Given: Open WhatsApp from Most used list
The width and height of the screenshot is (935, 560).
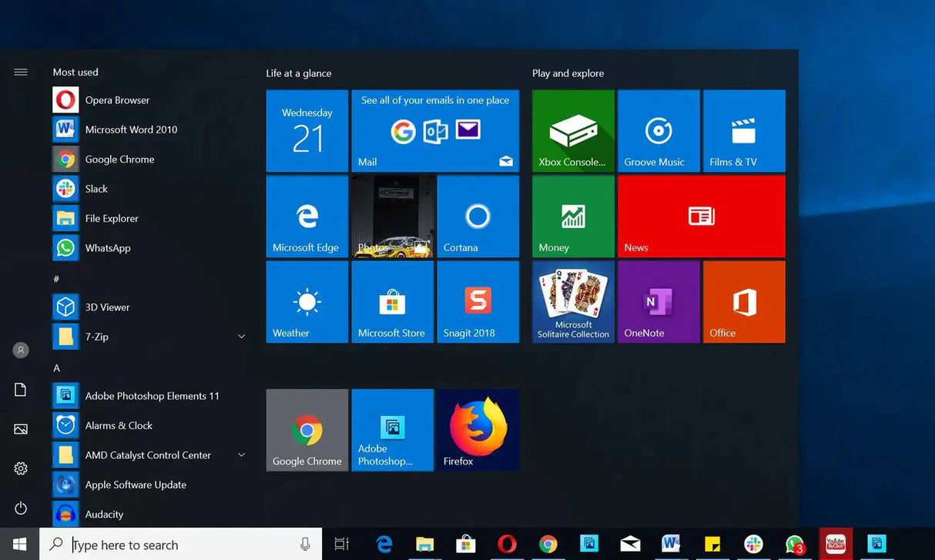Looking at the screenshot, I should coord(107,247).
